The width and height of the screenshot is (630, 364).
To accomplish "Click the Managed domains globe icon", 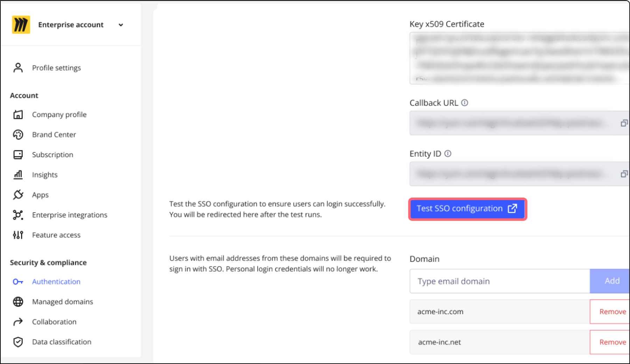I will (18, 301).
